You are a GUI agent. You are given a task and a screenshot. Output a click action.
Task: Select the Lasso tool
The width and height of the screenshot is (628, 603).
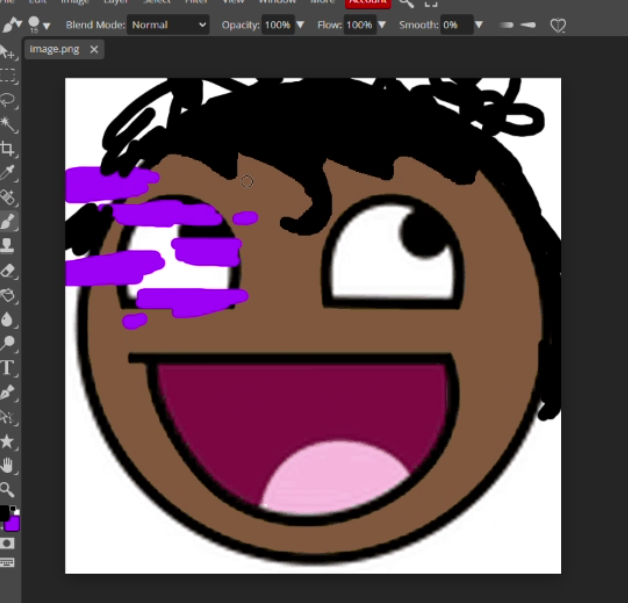click(x=7, y=100)
